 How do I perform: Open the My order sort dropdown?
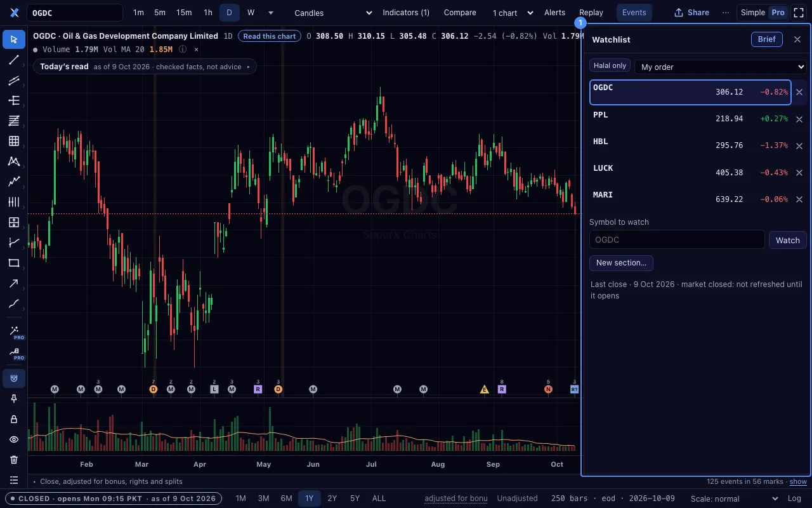click(721, 67)
